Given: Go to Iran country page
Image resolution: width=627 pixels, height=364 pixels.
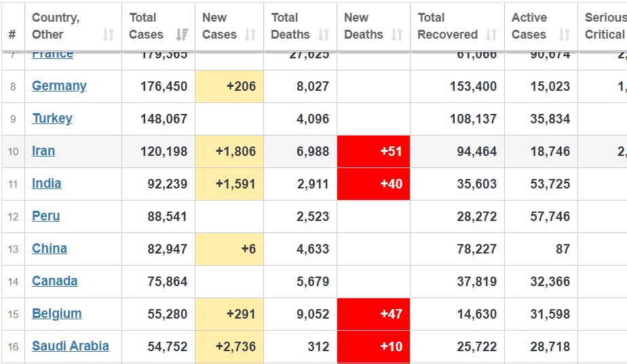Looking at the screenshot, I should 43,151.
